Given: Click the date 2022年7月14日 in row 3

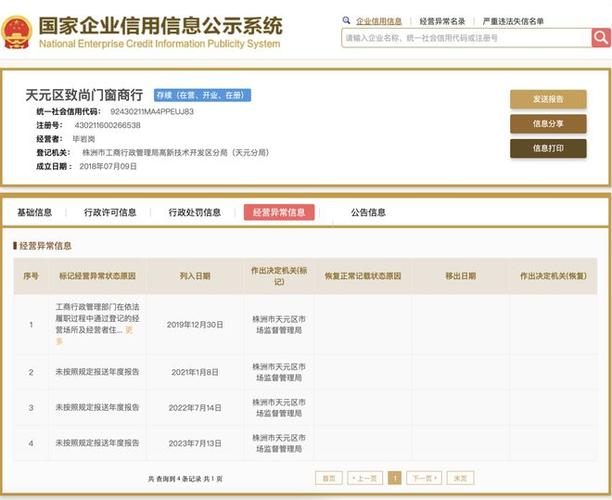Looking at the screenshot, I should click(195, 408).
